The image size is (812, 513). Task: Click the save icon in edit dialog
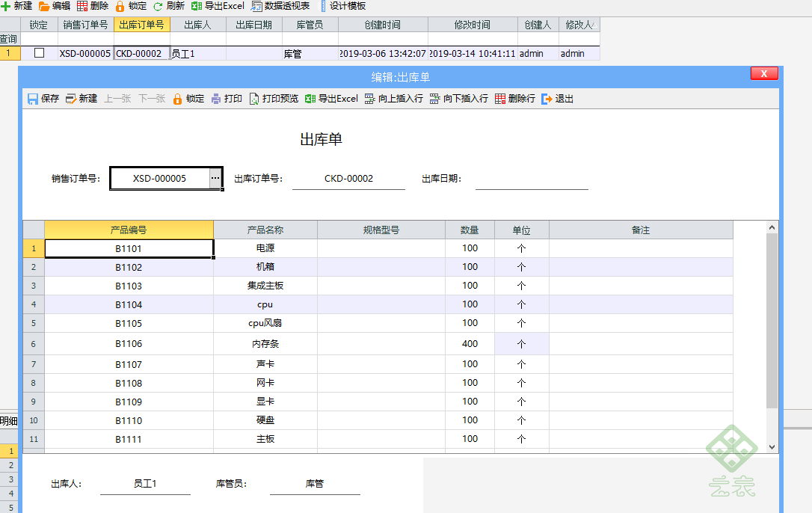(x=33, y=99)
